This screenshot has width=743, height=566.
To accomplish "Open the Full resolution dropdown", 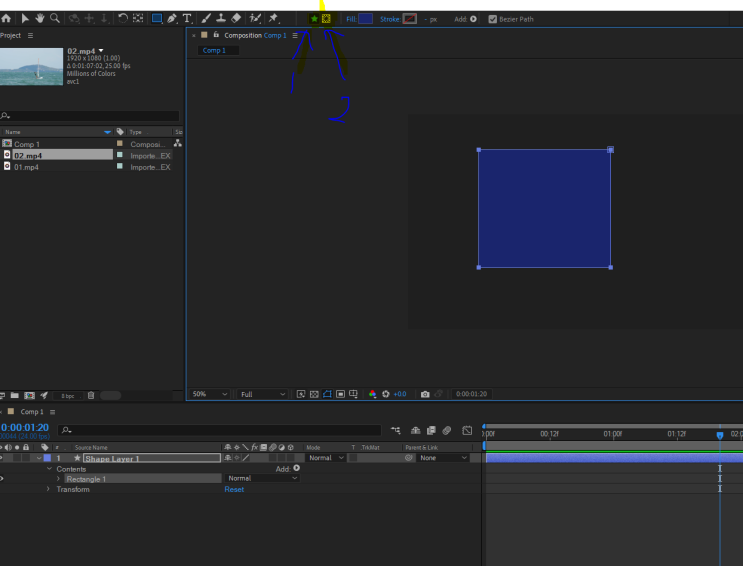I will (x=262, y=394).
